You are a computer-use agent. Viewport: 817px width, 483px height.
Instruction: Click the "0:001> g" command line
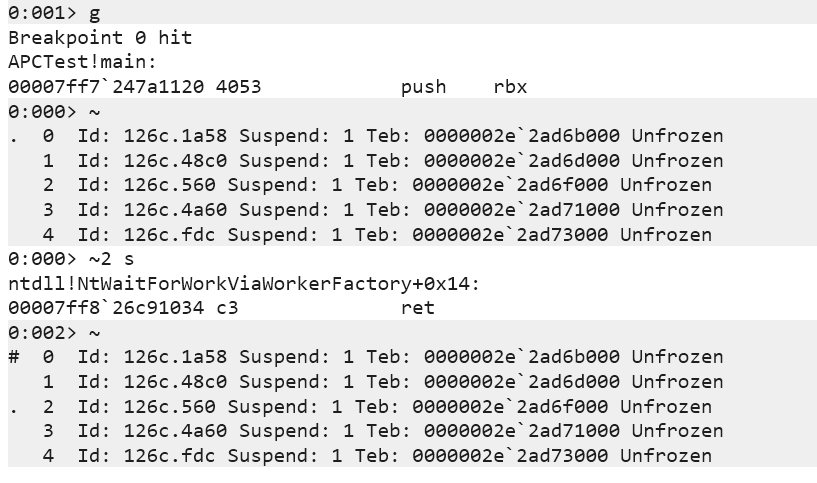point(54,13)
